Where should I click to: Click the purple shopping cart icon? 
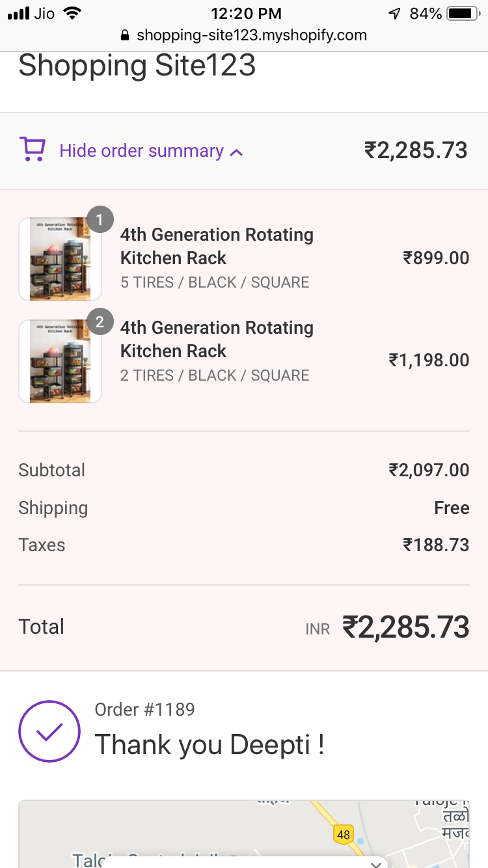(x=32, y=150)
